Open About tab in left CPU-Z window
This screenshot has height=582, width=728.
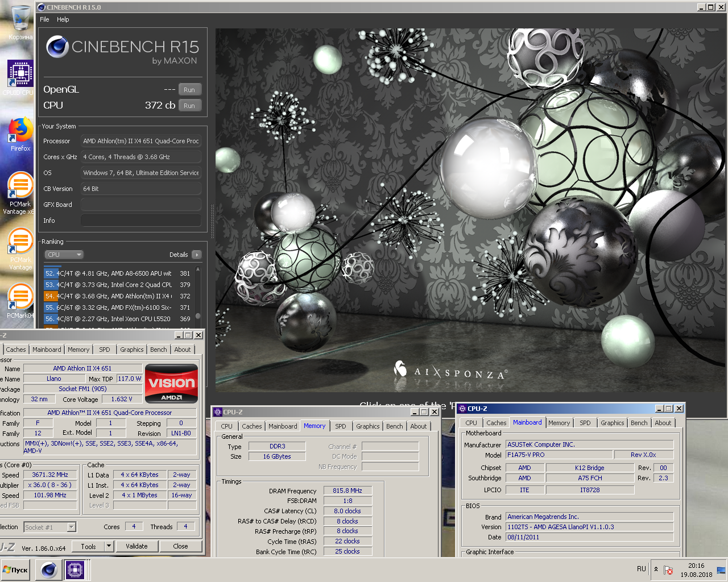point(183,350)
